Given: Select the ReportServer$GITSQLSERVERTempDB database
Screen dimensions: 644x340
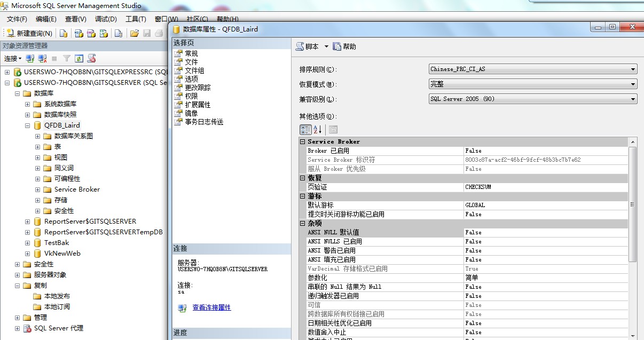Looking at the screenshot, I should [104, 232].
